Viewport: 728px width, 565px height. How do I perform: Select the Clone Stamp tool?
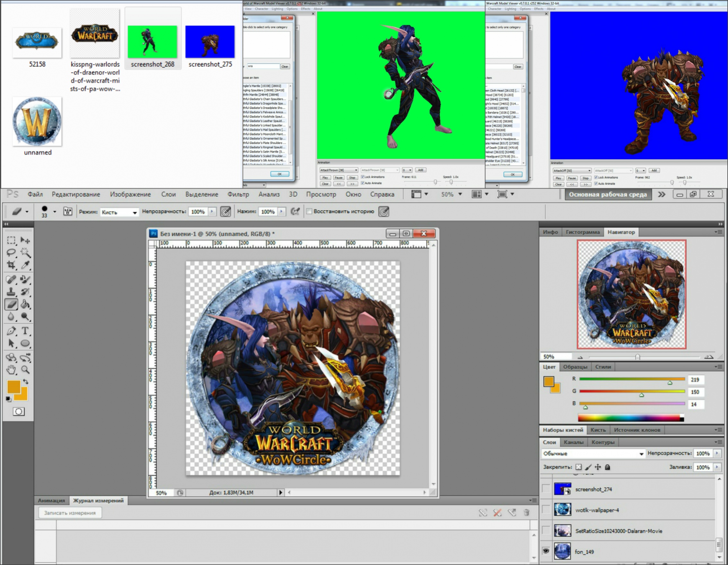pyautogui.click(x=11, y=291)
